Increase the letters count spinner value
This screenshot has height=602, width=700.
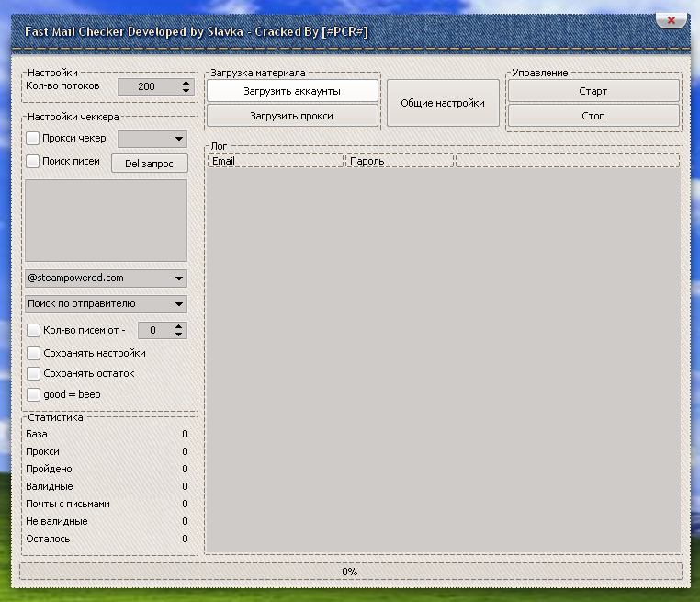[x=178, y=326]
